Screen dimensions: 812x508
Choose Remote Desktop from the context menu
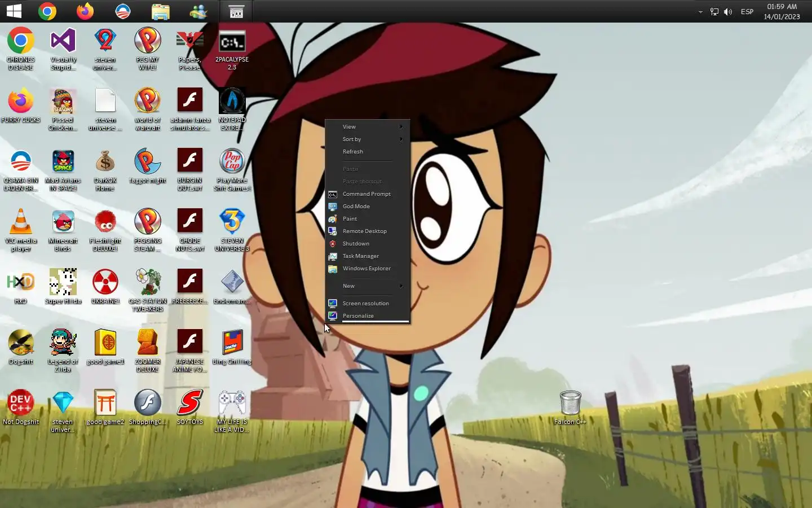[x=368, y=231]
